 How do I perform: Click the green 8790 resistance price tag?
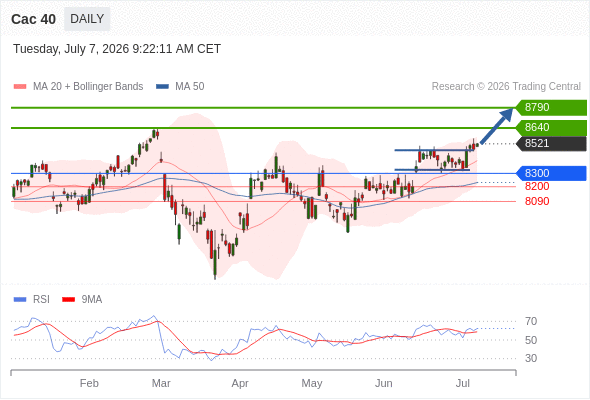(x=551, y=108)
